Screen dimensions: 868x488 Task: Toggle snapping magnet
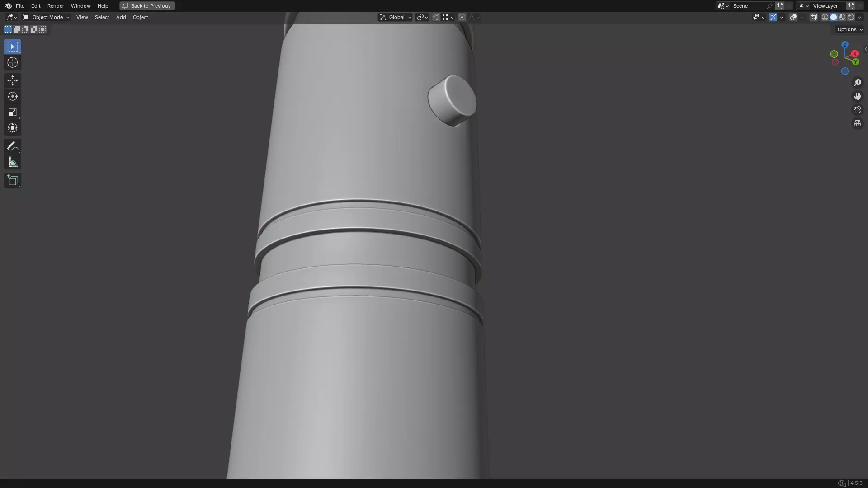coord(436,17)
